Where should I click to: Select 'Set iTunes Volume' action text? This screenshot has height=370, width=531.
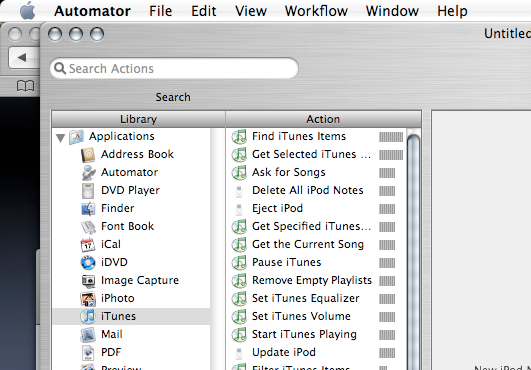coord(301,316)
